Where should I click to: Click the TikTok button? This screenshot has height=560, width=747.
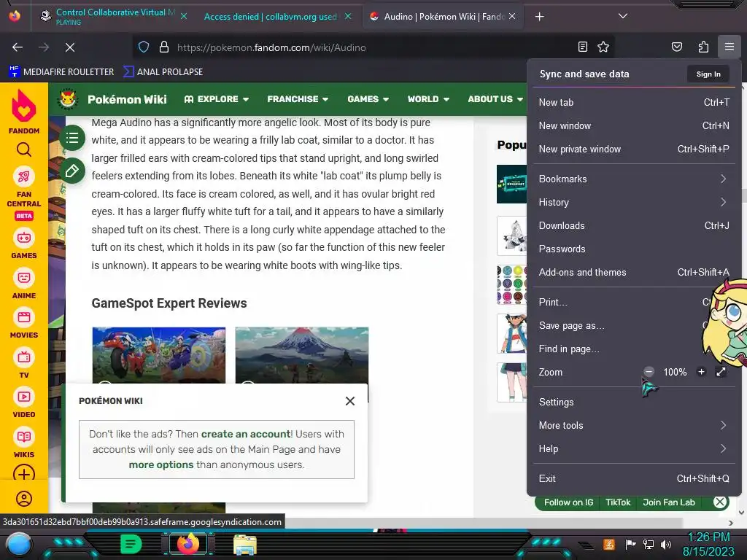pos(617,502)
